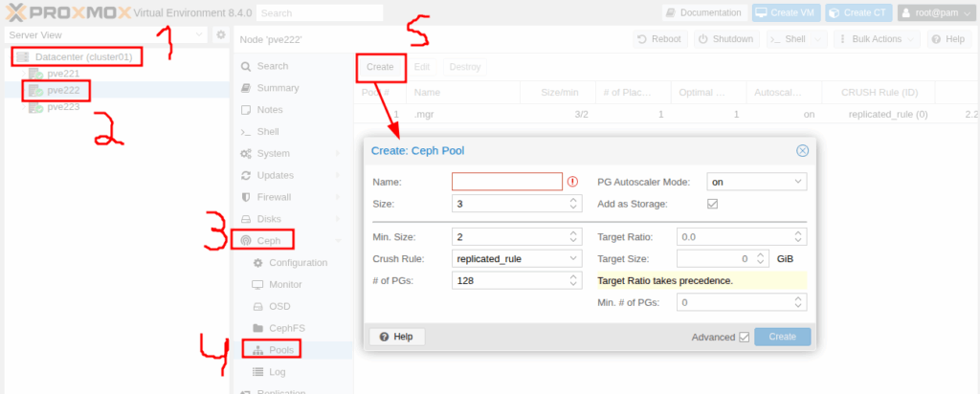
Task: Open the Summary menu item
Action: [x=278, y=88]
